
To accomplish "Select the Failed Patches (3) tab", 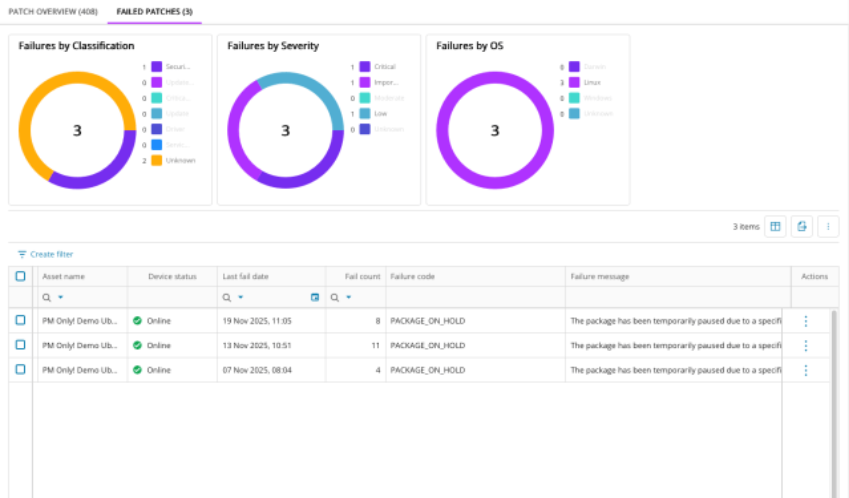I will (x=154, y=10).
